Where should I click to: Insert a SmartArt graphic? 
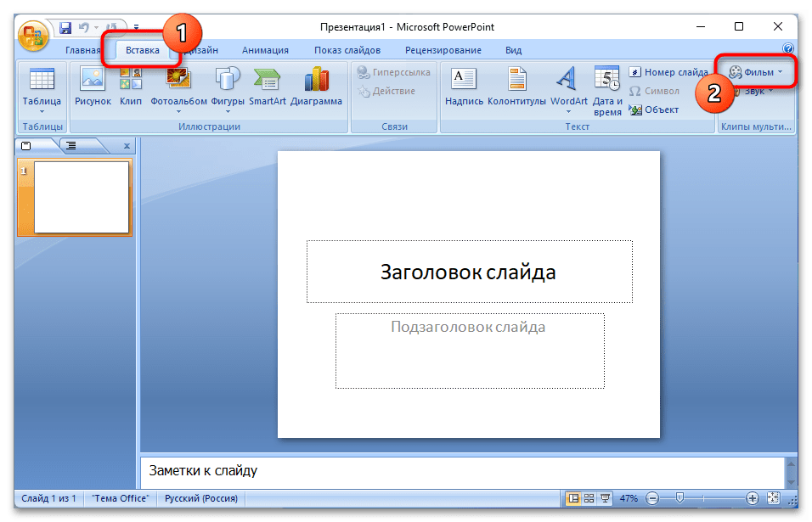tap(268, 86)
